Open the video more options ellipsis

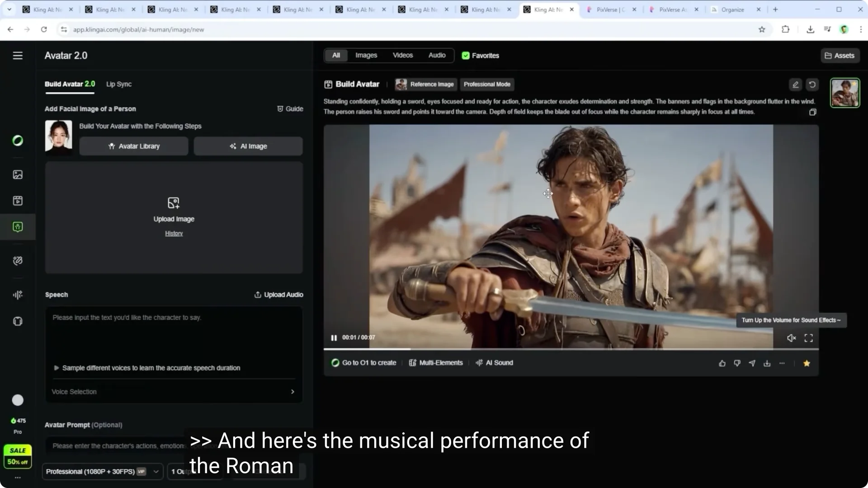(x=782, y=363)
